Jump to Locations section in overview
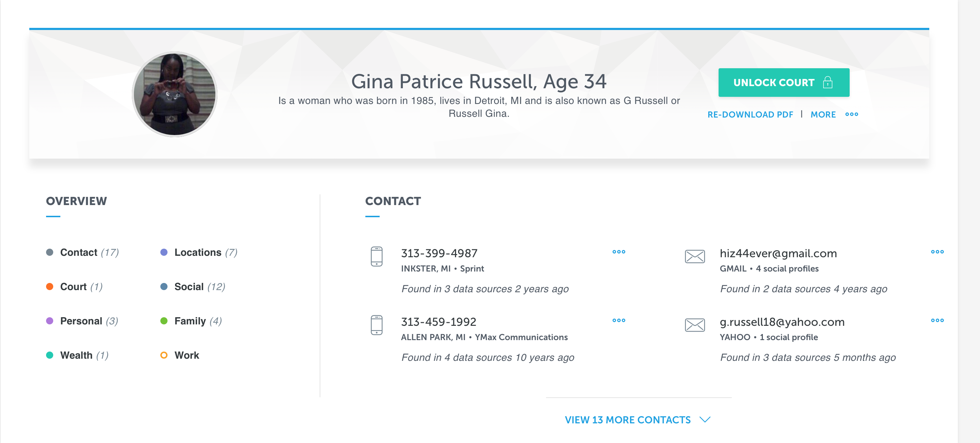This screenshot has width=980, height=443. click(199, 252)
